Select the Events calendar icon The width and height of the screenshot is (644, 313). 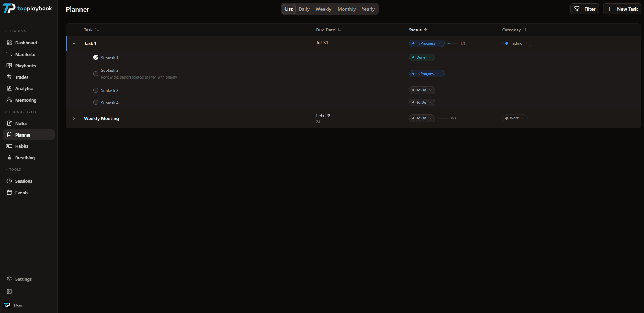pos(10,193)
